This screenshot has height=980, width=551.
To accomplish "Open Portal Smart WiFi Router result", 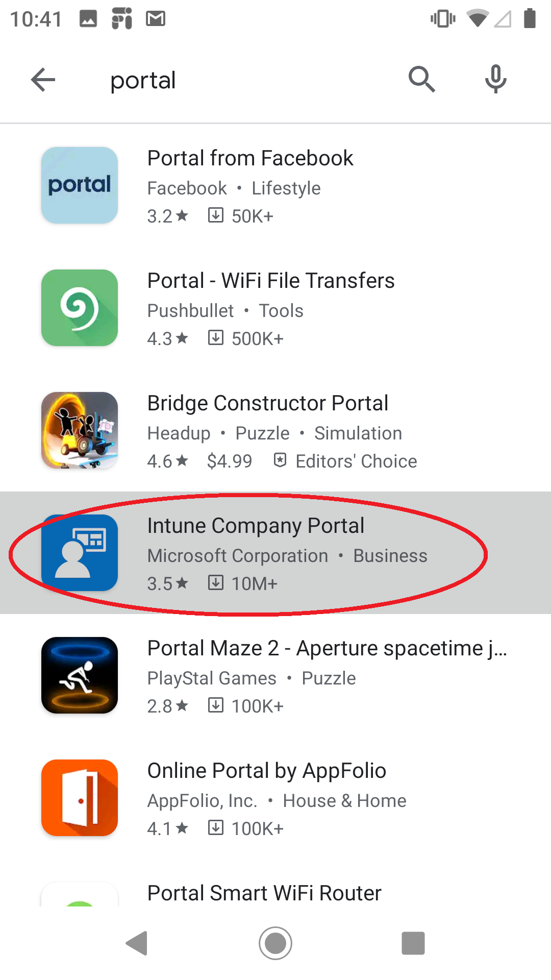I will tap(264, 893).
